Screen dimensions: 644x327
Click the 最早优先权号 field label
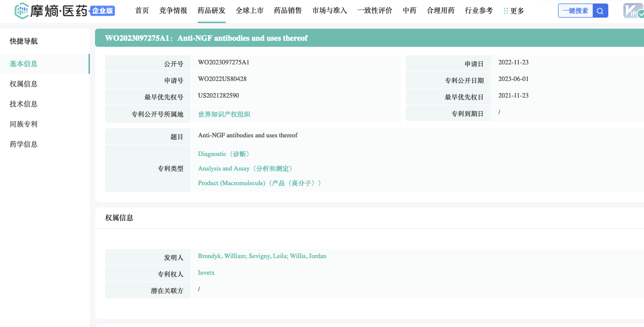[164, 97]
